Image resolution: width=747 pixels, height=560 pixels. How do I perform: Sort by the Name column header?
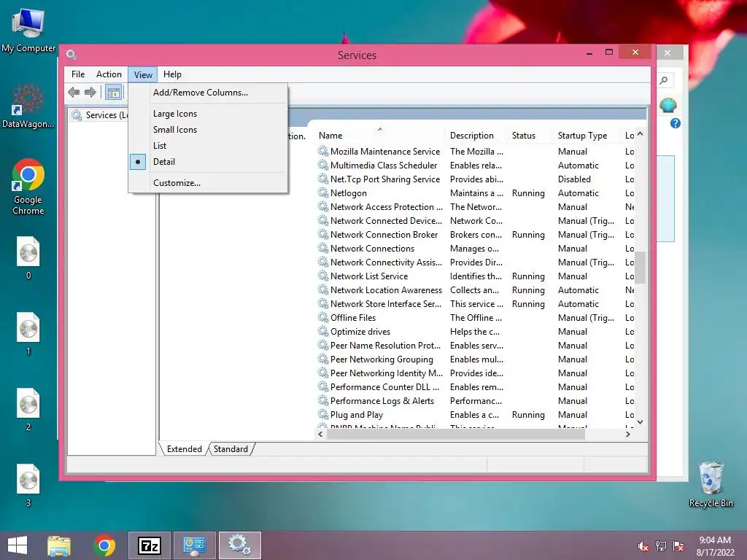pyautogui.click(x=379, y=136)
